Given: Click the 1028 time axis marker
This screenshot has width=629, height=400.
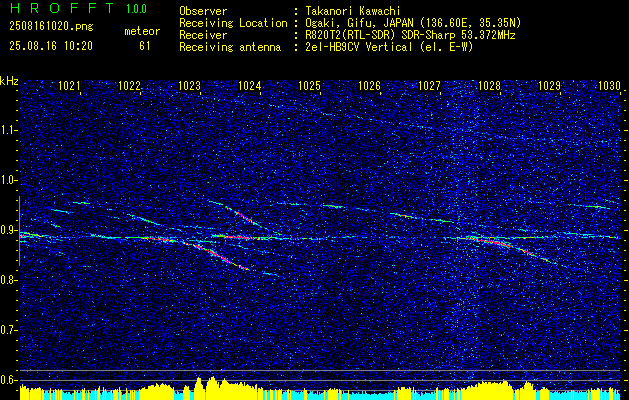Looking at the screenshot, I should click(x=489, y=85).
